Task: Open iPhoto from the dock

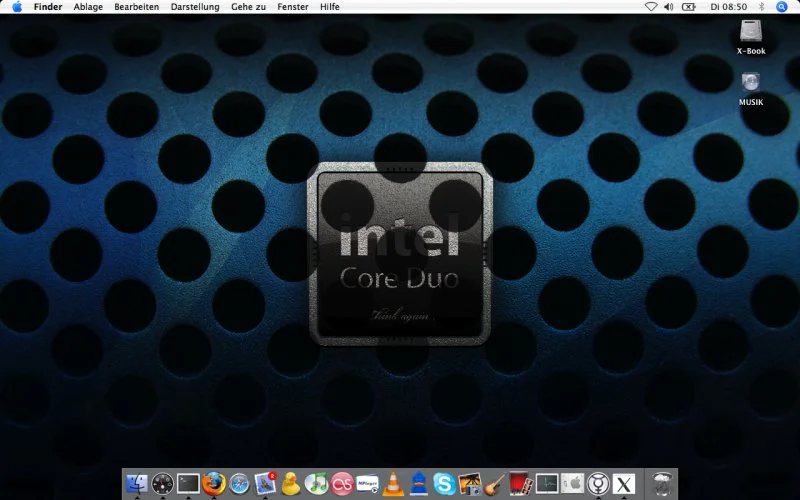Action: 470,484
